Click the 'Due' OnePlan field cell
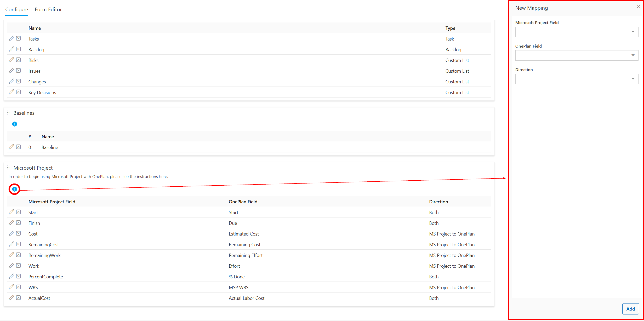The height and width of the screenshot is (321, 644). pos(233,223)
